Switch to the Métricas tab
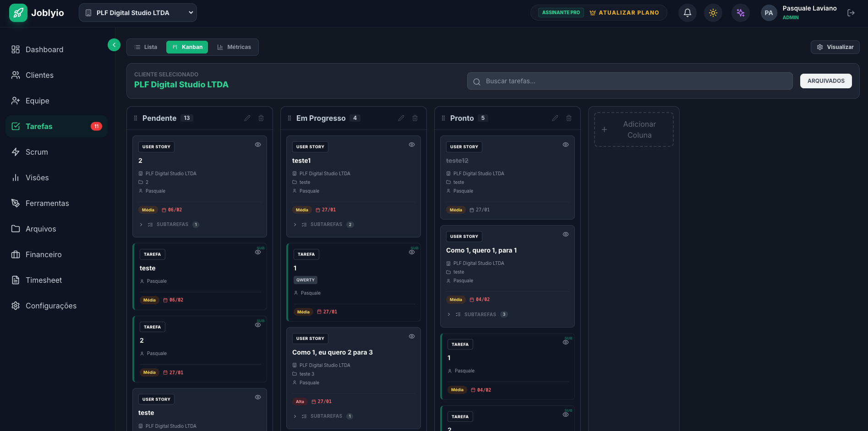The width and height of the screenshot is (868, 431). tap(234, 47)
